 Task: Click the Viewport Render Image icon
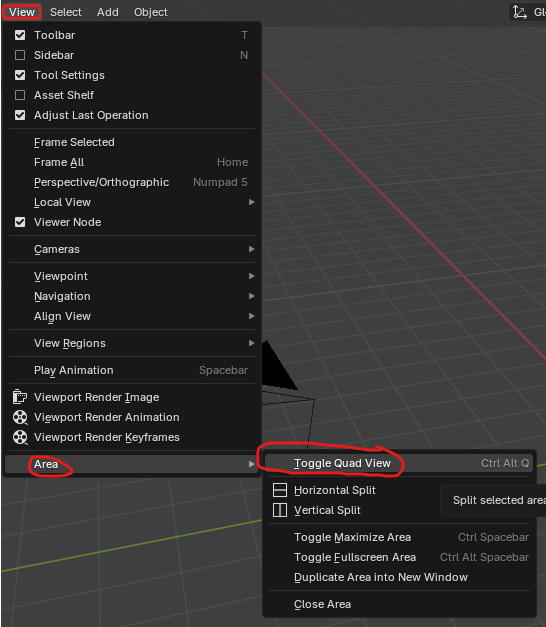(20, 397)
